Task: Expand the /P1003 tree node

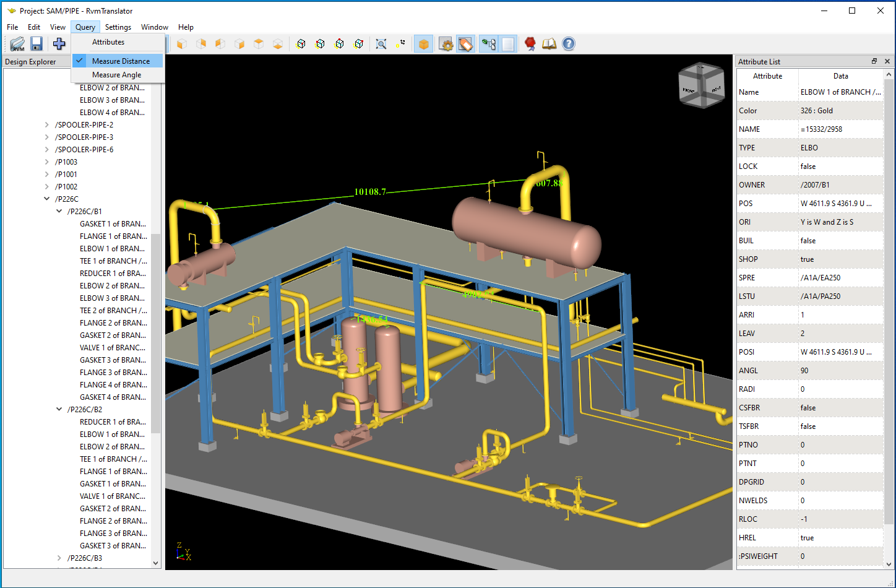Action: point(47,162)
